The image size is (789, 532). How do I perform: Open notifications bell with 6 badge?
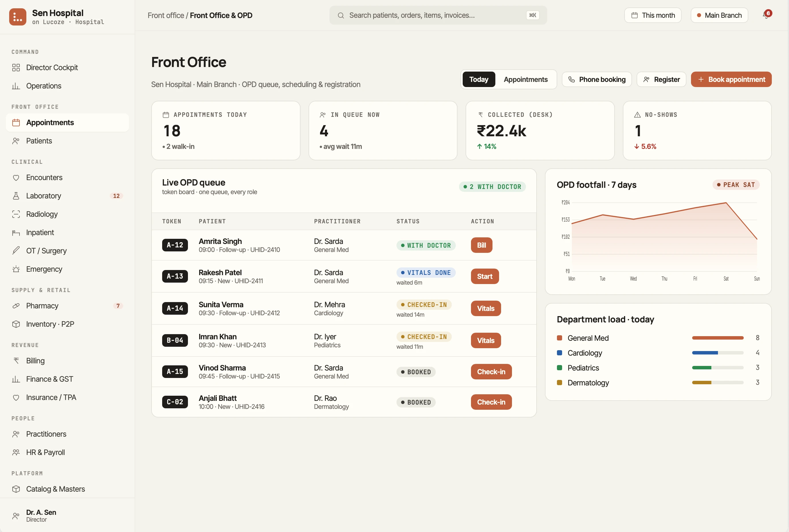767,15
